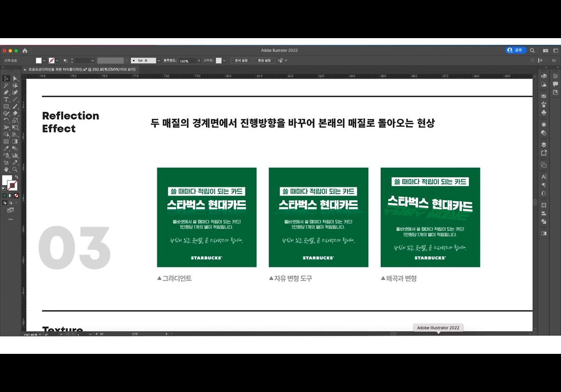Screen dimensions: 561x392
Task: Select the Lasso tool
Action: pyautogui.click(x=15, y=86)
